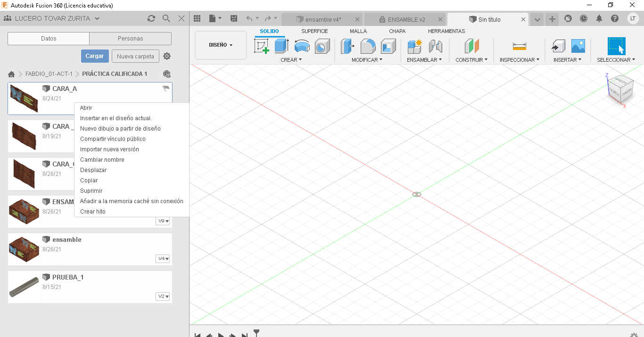Show the list of open tabs with the chevron
The width and height of the screenshot is (644, 337).
pyautogui.click(x=537, y=19)
